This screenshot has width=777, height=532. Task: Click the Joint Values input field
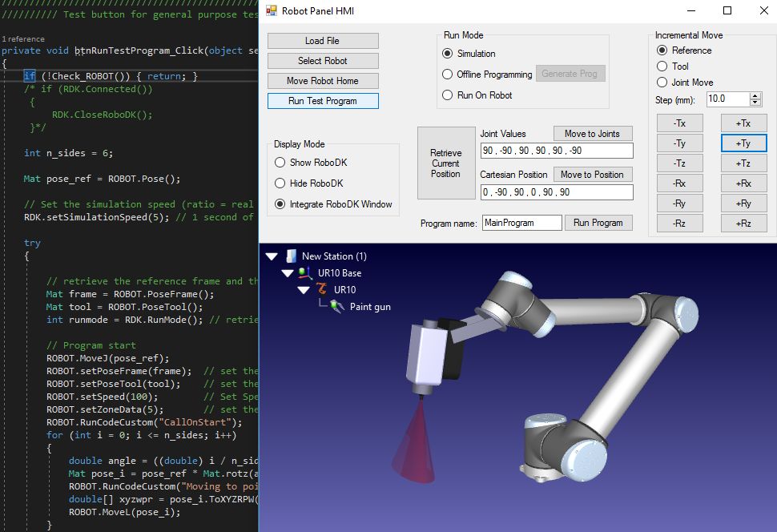[x=557, y=151]
